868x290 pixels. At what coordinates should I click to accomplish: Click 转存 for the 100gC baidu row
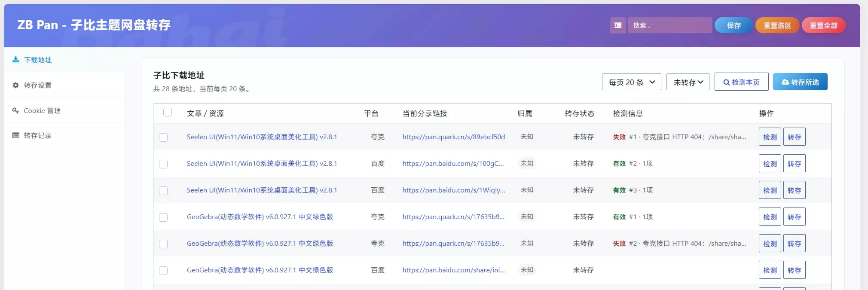[x=794, y=164]
